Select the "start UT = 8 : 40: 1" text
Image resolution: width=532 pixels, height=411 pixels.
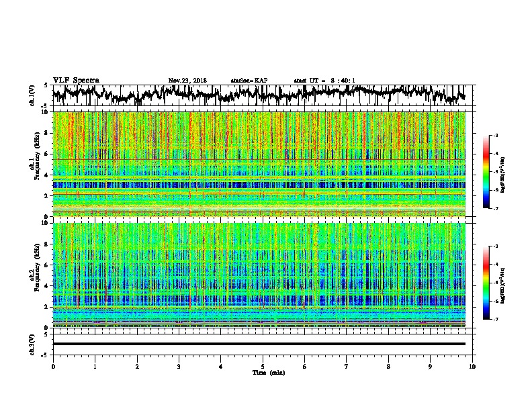[324, 81]
